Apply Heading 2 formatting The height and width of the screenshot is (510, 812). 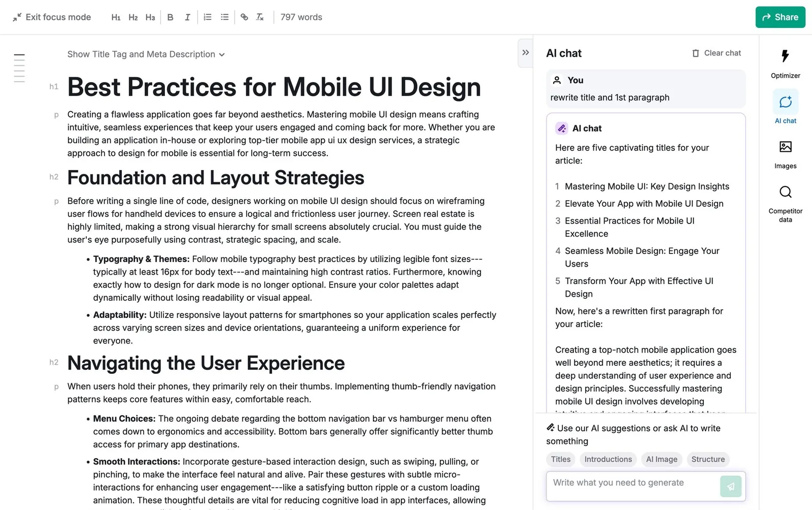[x=133, y=17]
